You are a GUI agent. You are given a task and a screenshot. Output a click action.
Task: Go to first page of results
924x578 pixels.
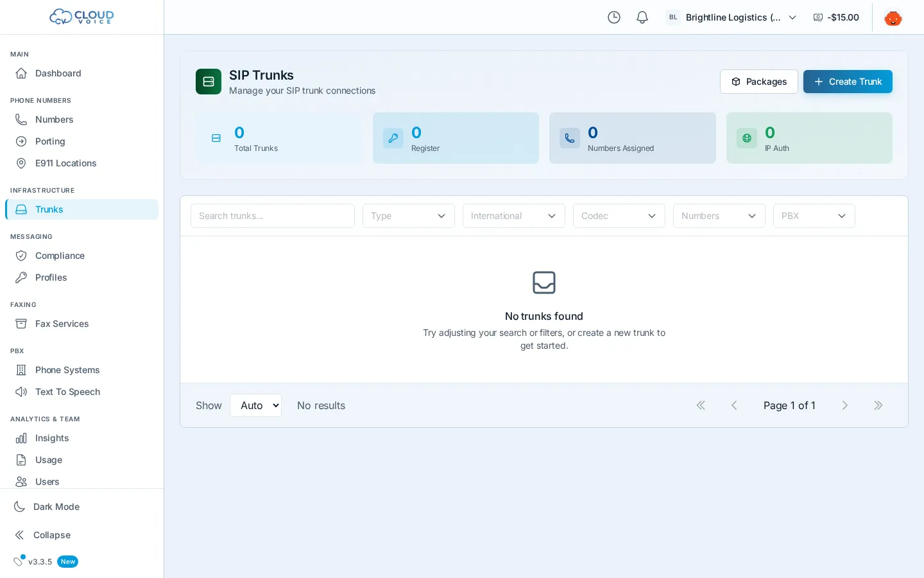click(701, 405)
